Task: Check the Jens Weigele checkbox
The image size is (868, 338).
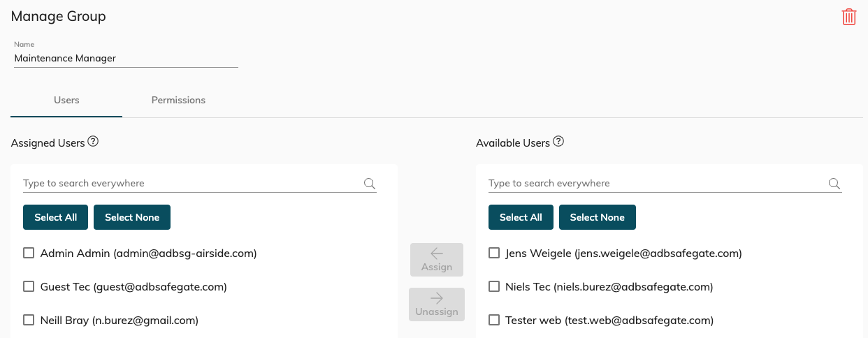Action: tap(494, 253)
